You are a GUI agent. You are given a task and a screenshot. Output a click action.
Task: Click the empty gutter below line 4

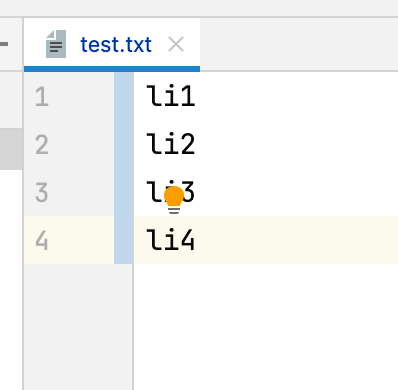coord(78,327)
